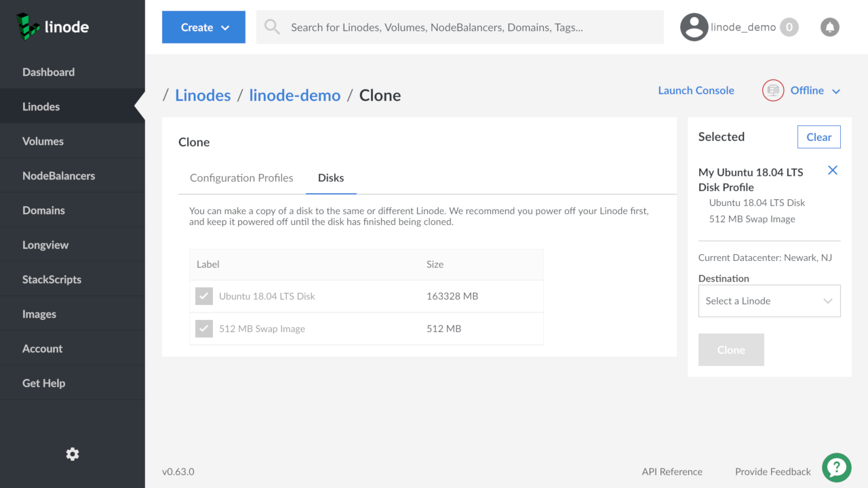Open the Select a Linode destination dropdown
Viewport: 868px width, 488px height.
pyautogui.click(x=769, y=301)
